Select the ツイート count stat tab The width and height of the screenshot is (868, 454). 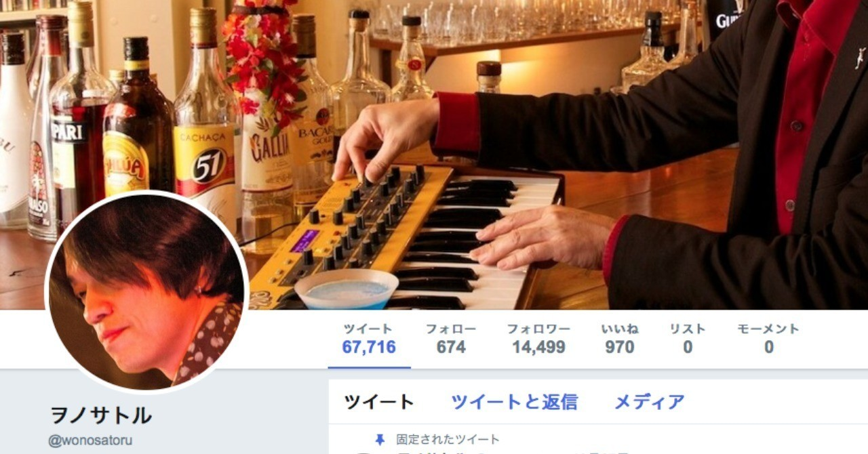(x=369, y=339)
